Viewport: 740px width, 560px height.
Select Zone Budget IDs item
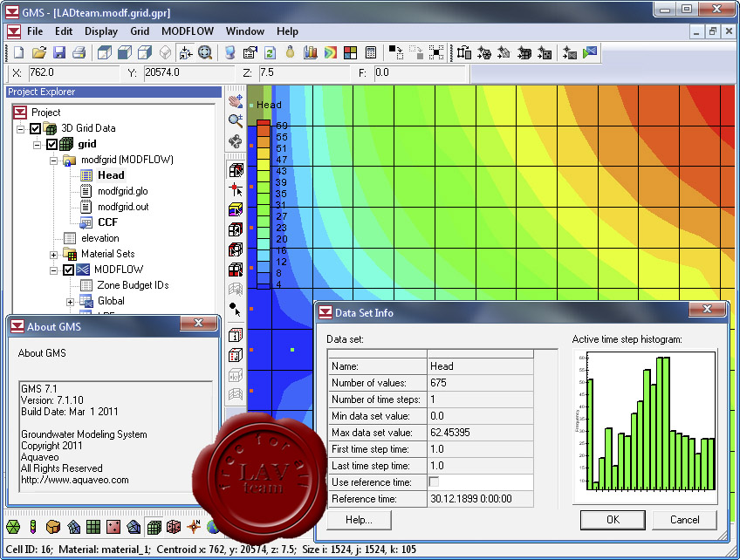click(x=133, y=285)
